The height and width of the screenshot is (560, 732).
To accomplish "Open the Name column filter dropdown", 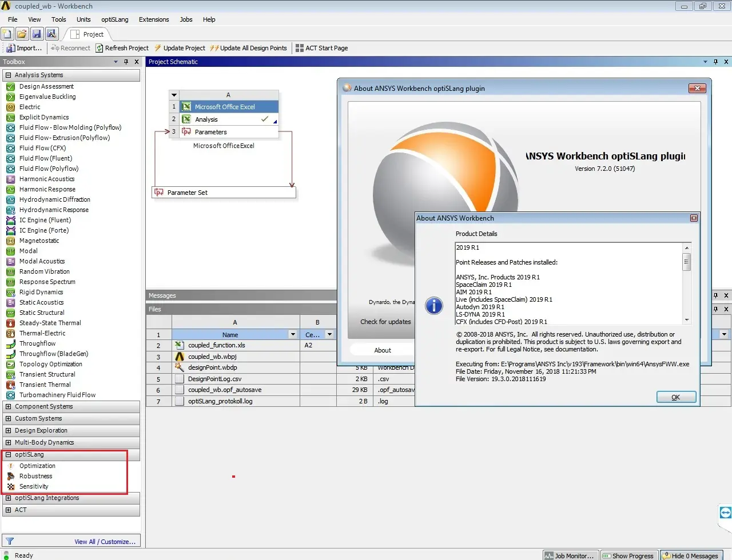I will coord(293,334).
